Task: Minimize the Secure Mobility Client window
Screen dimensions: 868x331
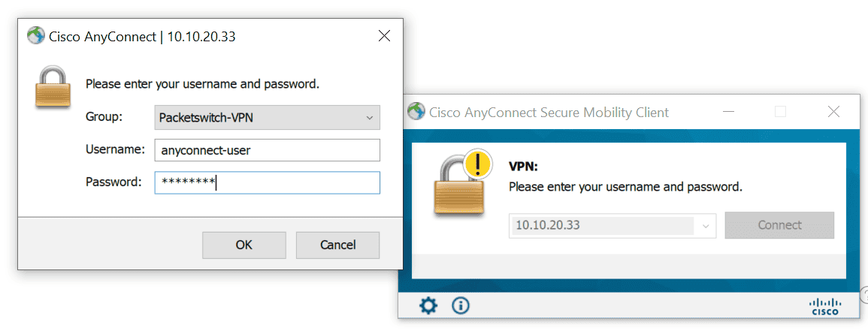Action: (728, 112)
